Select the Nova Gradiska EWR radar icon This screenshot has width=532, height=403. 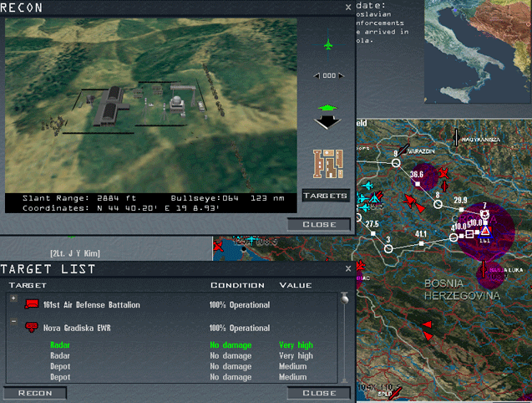click(x=32, y=327)
